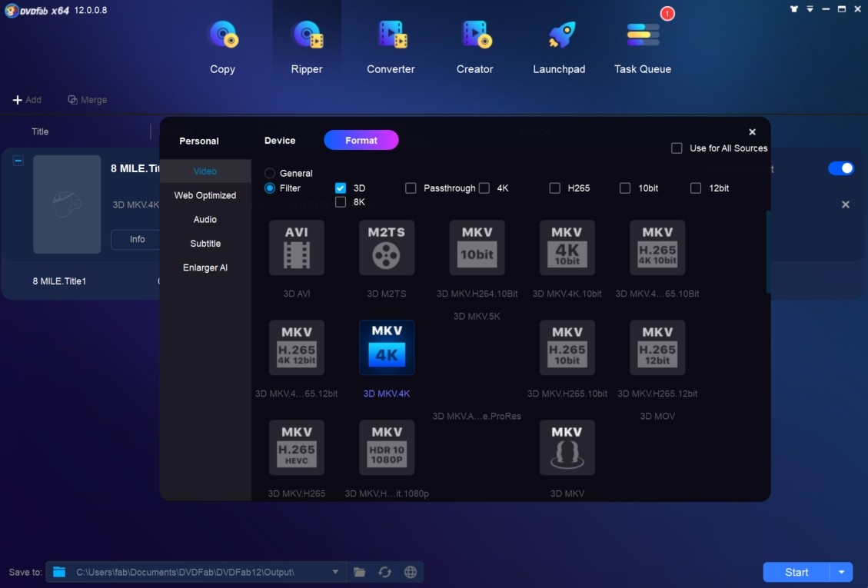Viewport: 868px width, 588px height.
Task: Enable the Passthrough checkbox
Action: point(411,188)
